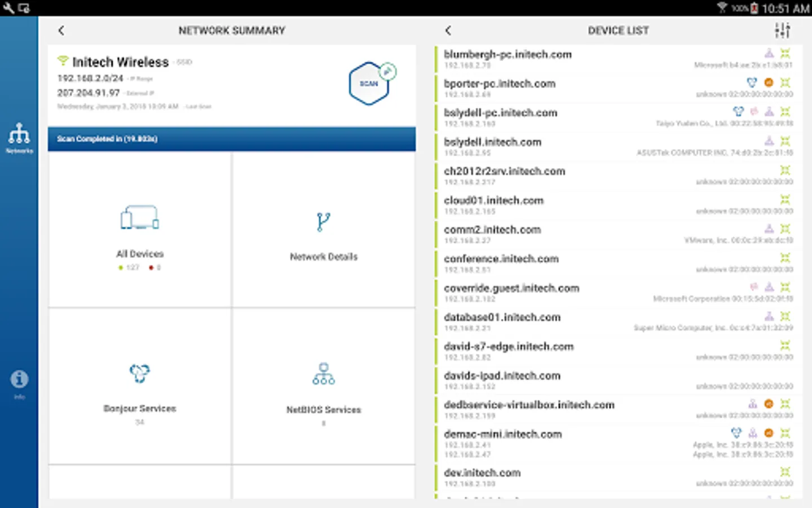The height and width of the screenshot is (508, 812).
Task: Tap the Network Summary title
Action: (x=232, y=30)
